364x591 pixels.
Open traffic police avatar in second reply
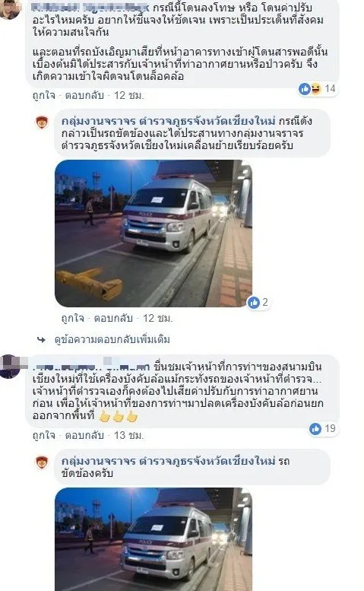click(42, 463)
